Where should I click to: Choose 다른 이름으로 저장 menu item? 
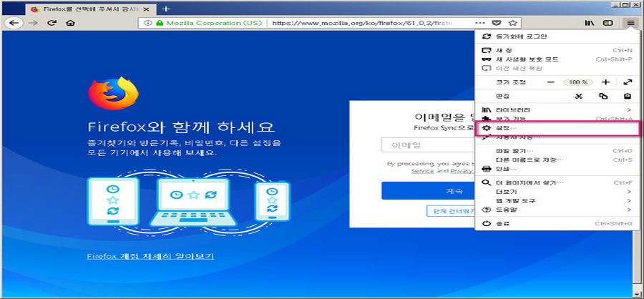[557, 160]
